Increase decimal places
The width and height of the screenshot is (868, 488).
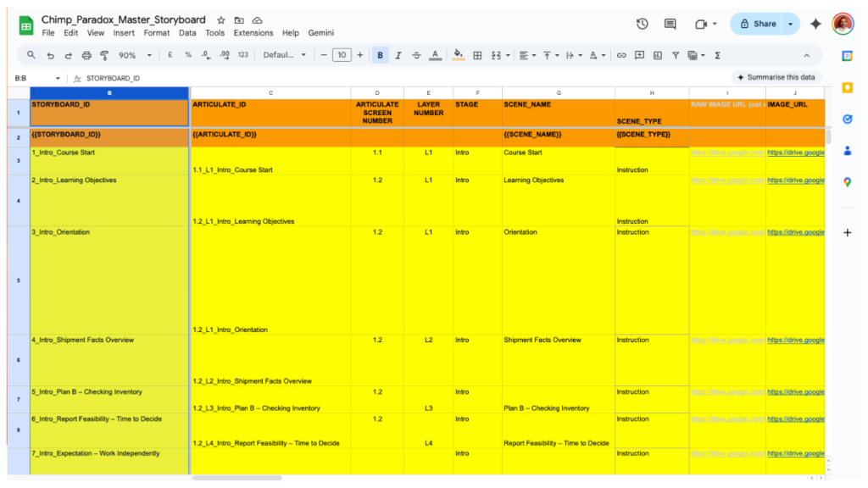225,55
